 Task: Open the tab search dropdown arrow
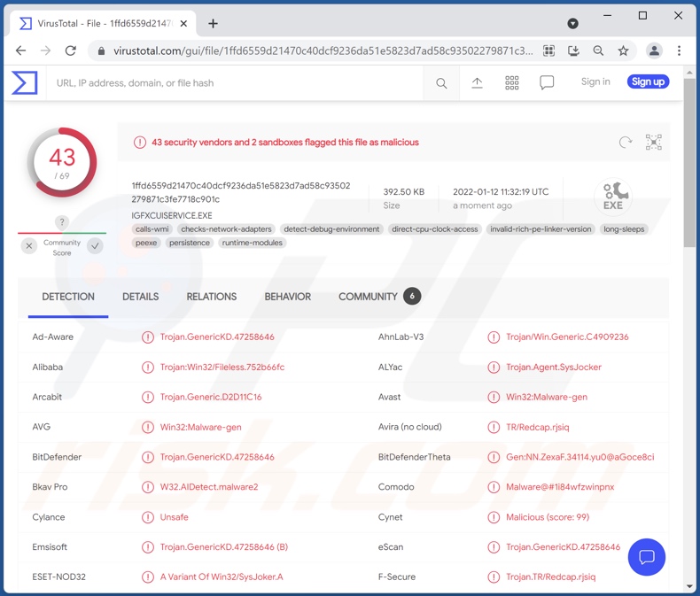(572, 24)
